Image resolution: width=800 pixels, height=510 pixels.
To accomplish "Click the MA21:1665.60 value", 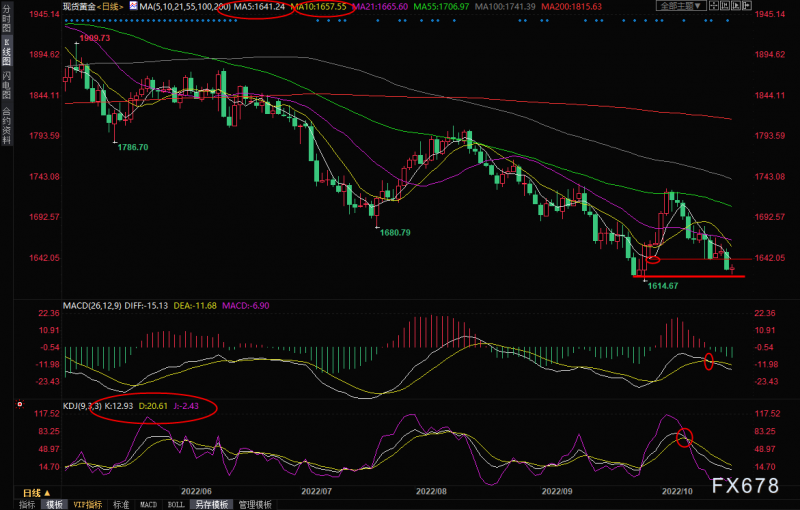I will 380,7.
